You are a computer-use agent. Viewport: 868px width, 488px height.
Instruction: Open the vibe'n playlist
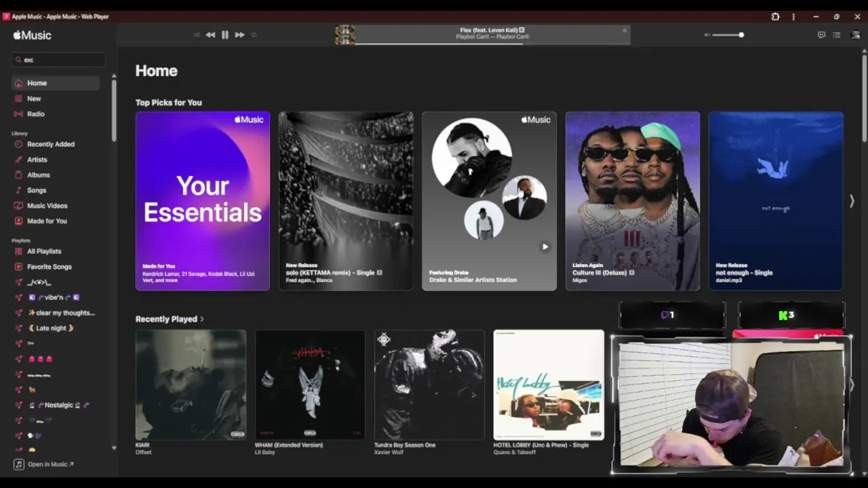(56, 297)
